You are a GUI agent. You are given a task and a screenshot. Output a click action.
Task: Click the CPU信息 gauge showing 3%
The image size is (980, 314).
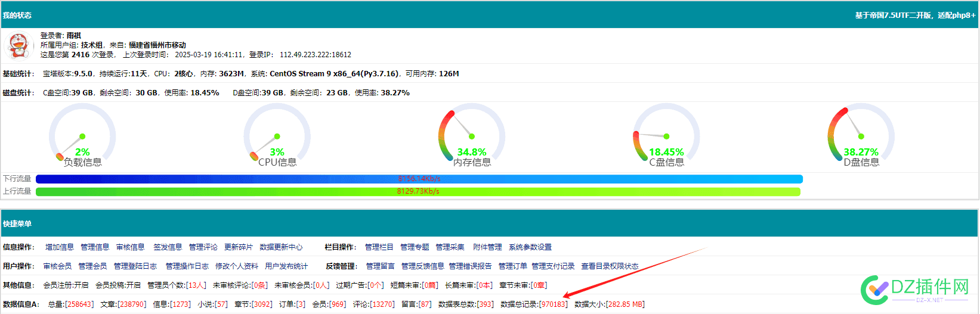[x=277, y=135]
